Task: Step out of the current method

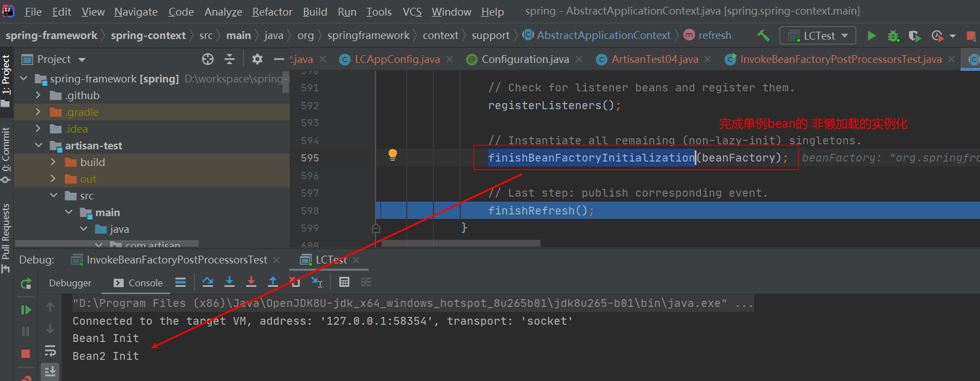Action: (273, 282)
